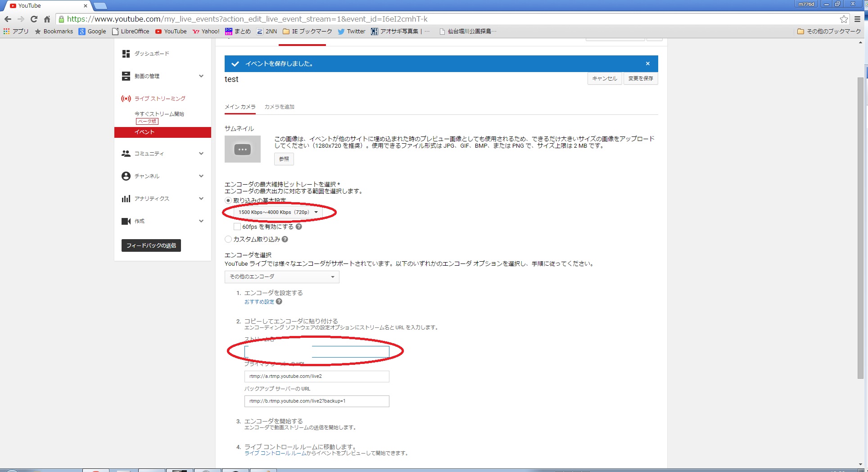
Task: Click the page vertical scrollbar
Action: (x=860, y=227)
